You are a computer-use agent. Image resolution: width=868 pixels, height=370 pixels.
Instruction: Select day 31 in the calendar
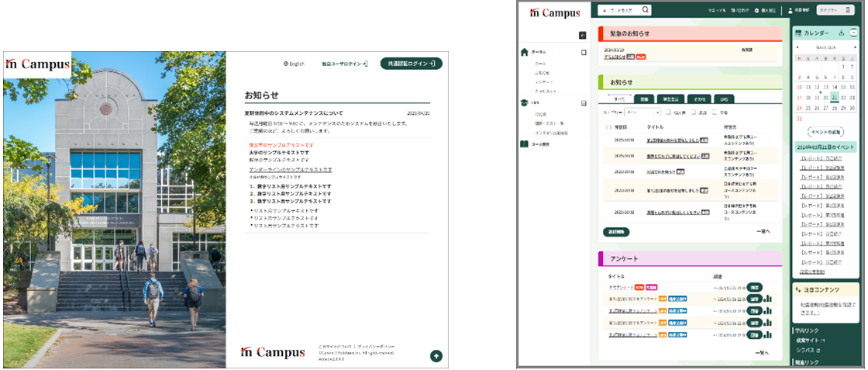799,119
